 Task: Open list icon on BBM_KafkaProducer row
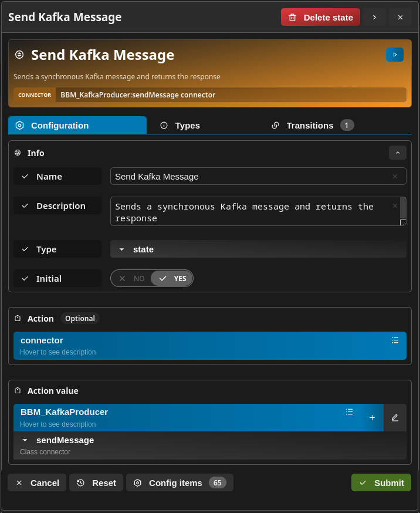click(349, 412)
